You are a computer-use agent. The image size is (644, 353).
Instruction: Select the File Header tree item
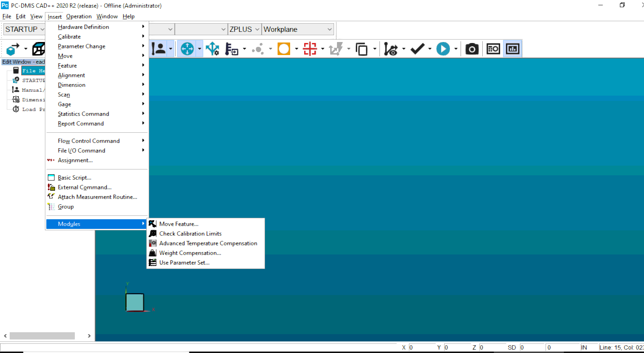click(33, 71)
